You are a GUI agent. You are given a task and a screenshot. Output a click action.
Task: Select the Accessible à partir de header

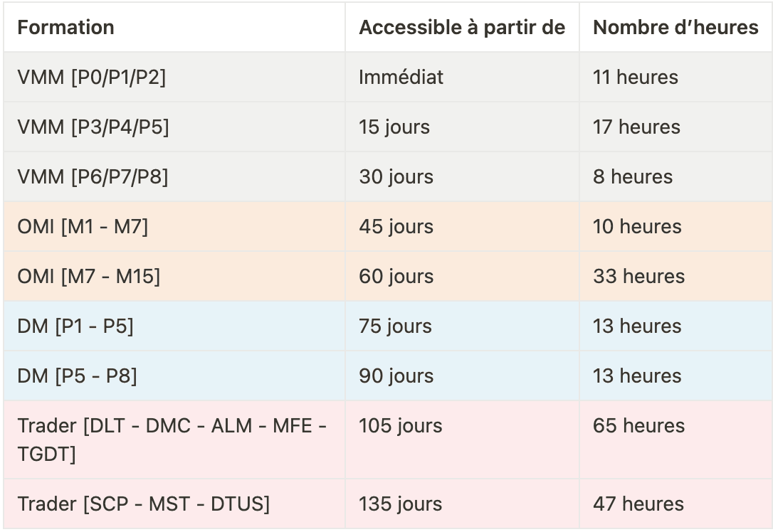[x=462, y=27]
